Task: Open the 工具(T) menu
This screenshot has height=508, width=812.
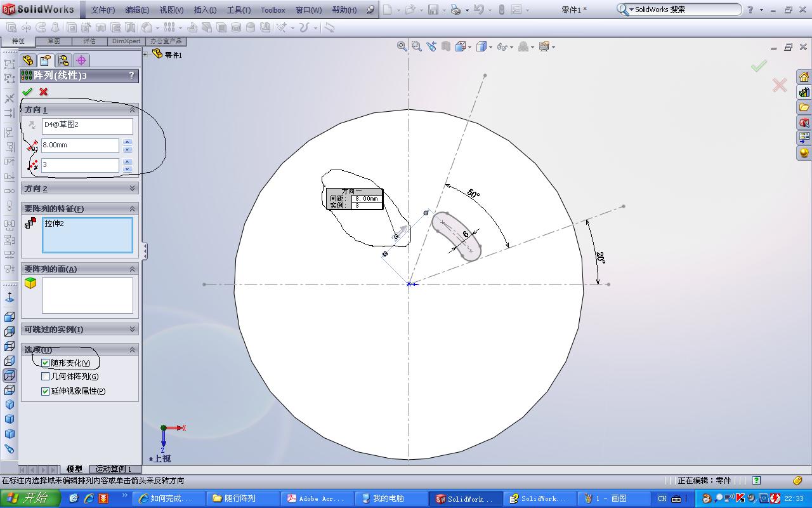Action: (x=239, y=10)
